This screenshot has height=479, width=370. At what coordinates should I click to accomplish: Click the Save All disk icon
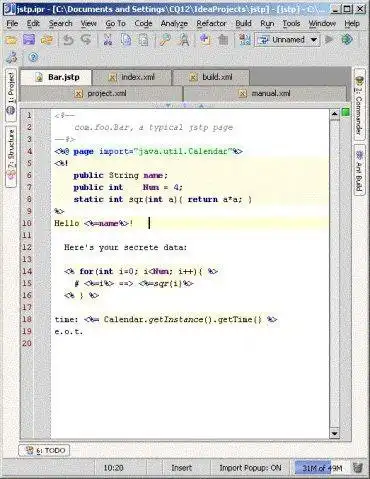pos(29,40)
